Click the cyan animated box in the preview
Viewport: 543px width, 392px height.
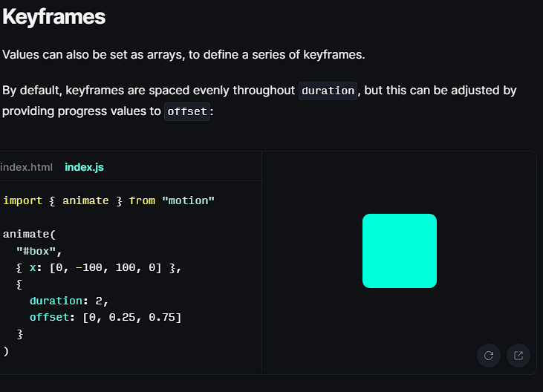[400, 251]
